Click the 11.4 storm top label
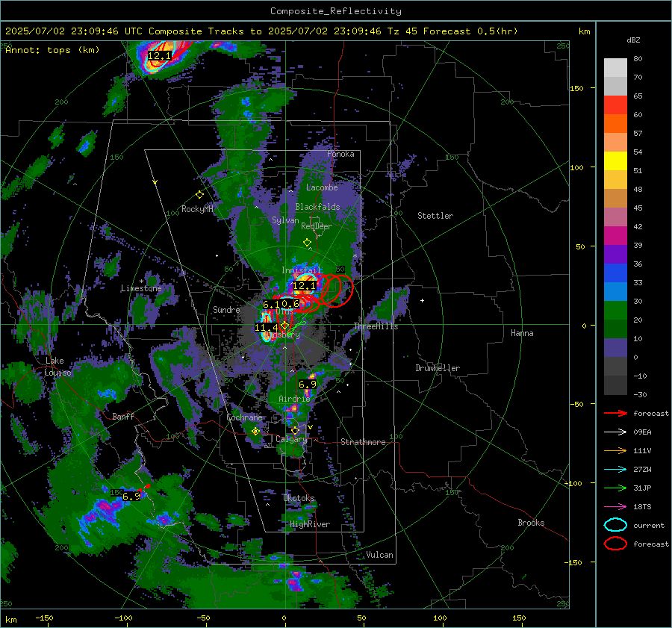 (266, 328)
